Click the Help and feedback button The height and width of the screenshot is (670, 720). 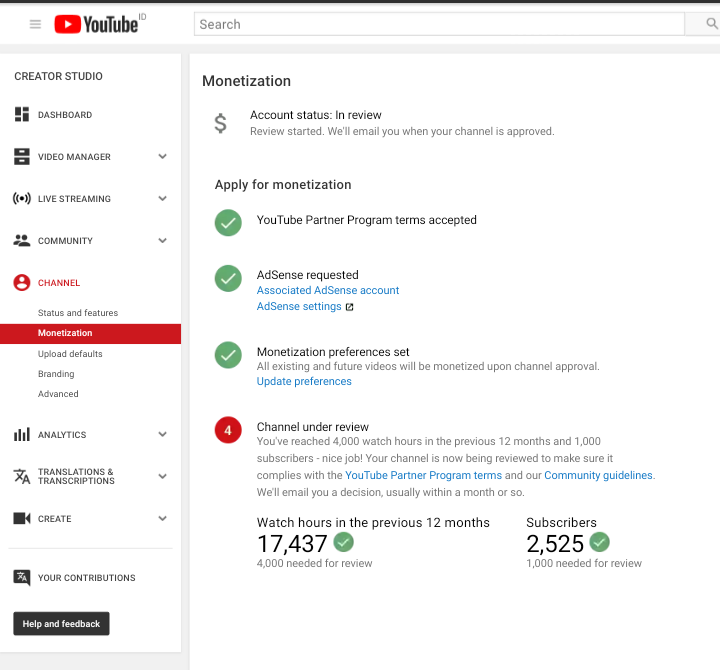click(62, 624)
